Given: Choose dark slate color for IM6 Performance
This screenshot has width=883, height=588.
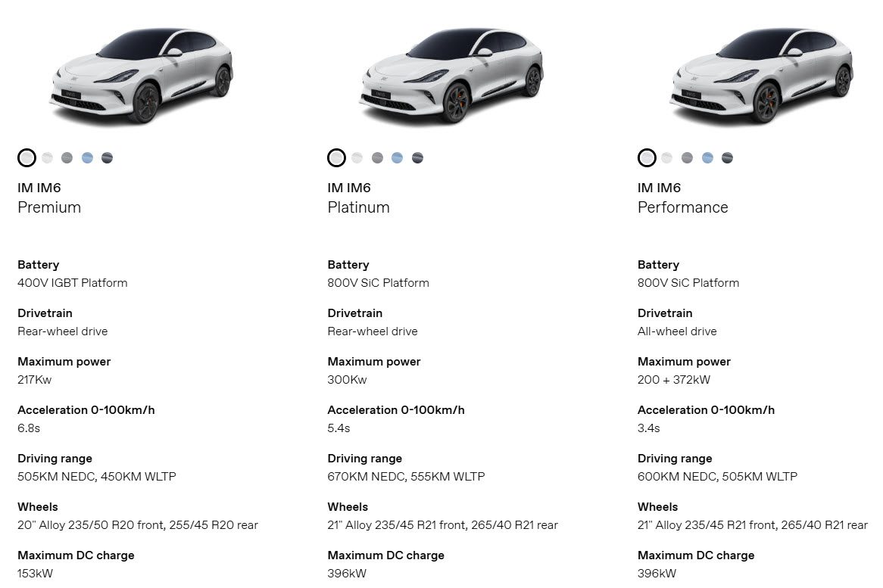Looking at the screenshot, I should pyautogui.click(x=727, y=158).
